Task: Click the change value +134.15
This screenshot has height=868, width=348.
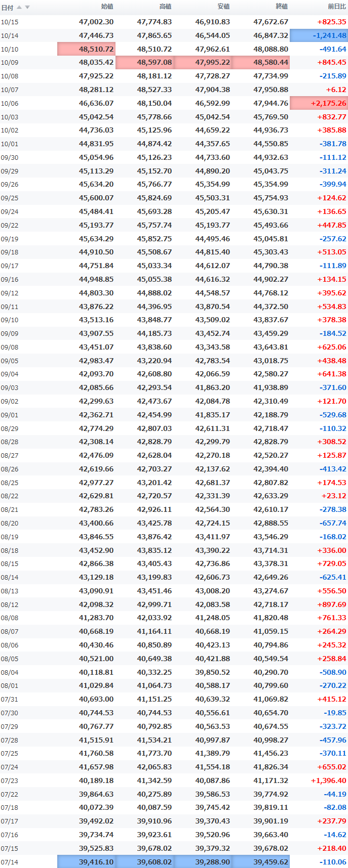Action: pyautogui.click(x=332, y=279)
